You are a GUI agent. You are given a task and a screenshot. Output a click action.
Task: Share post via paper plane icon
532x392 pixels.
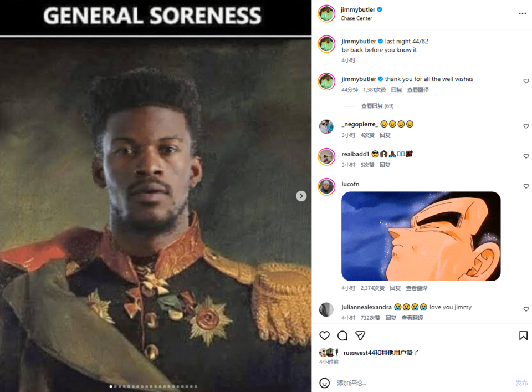pyautogui.click(x=360, y=335)
